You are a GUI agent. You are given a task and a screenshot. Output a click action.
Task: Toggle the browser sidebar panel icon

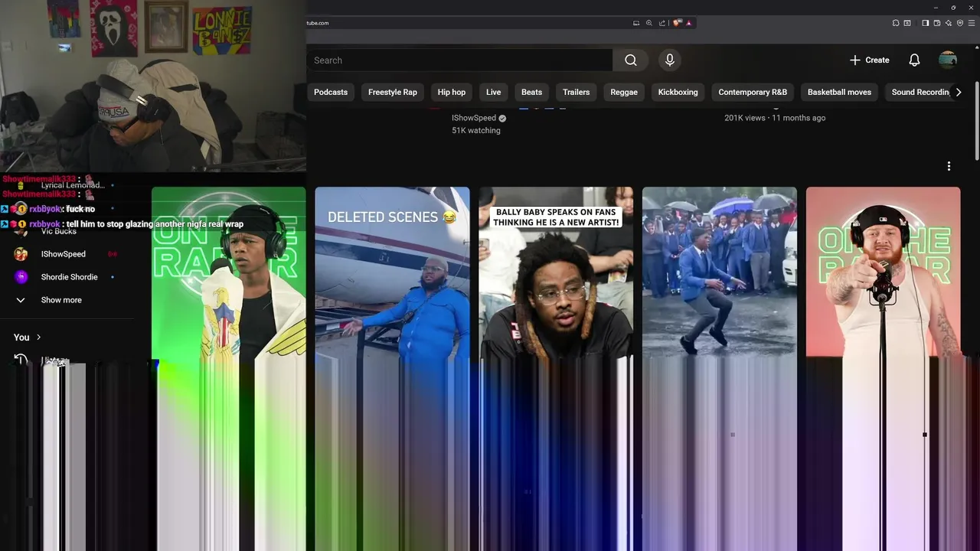[x=925, y=23]
